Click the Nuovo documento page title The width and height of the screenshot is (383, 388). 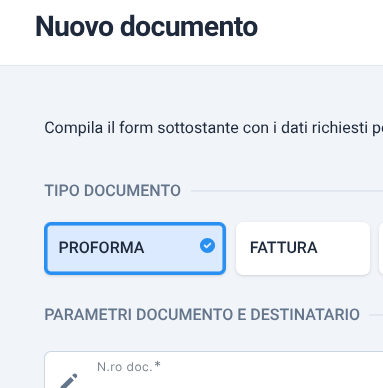tap(146, 26)
